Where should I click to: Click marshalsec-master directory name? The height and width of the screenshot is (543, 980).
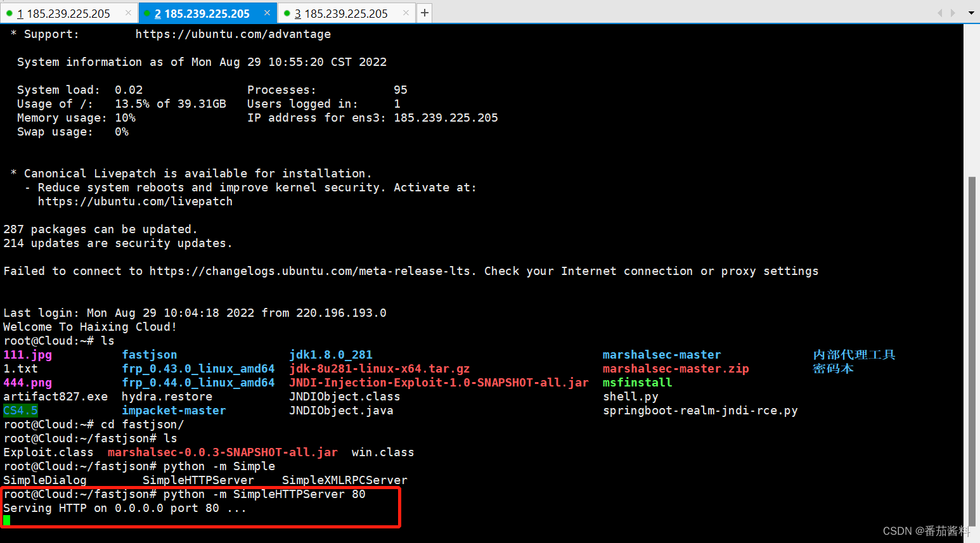(x=662, y=355)
